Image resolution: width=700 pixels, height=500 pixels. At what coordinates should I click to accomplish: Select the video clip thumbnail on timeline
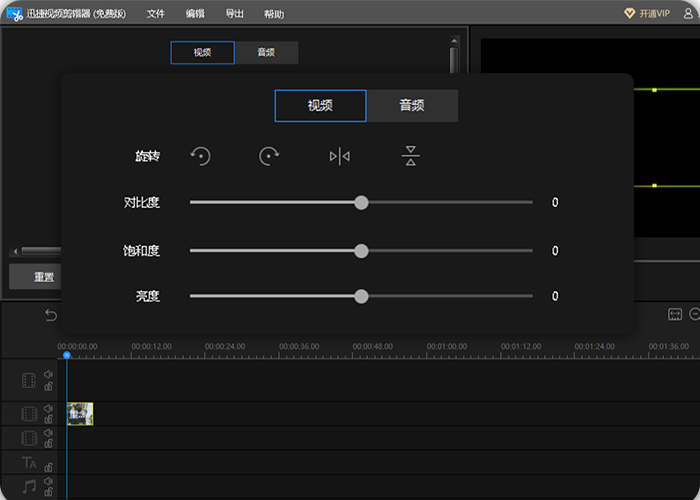click(x=80, y=414)
